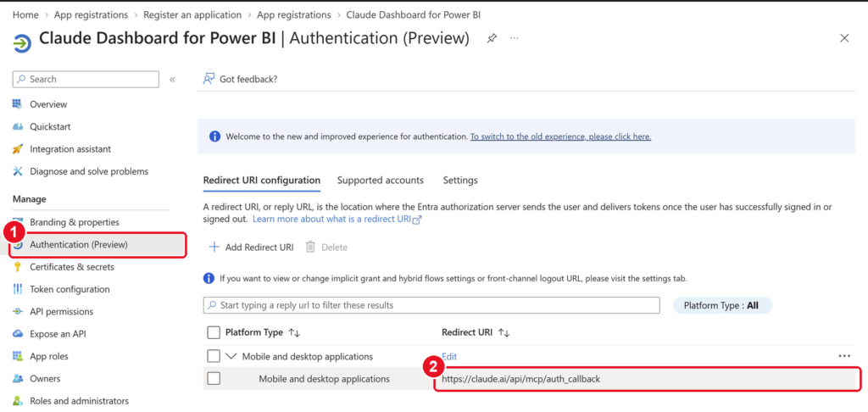Click Got feedback? button
This screenshot has width=868, height=412.
pyautogui.click(x=240, y=79)
